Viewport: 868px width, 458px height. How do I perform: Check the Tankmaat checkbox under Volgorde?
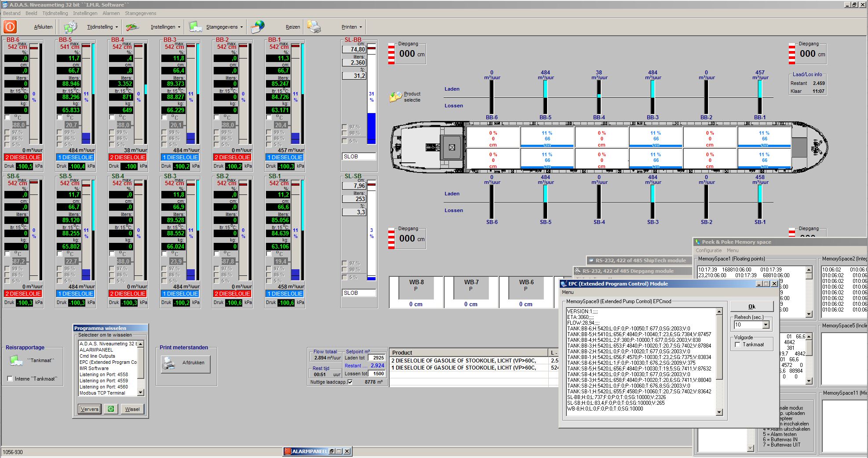[738, 344]
